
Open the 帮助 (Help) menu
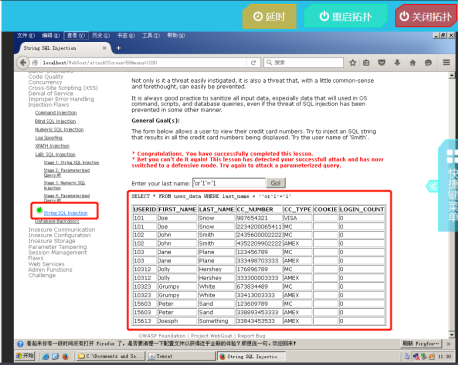[x=176, y=35]
